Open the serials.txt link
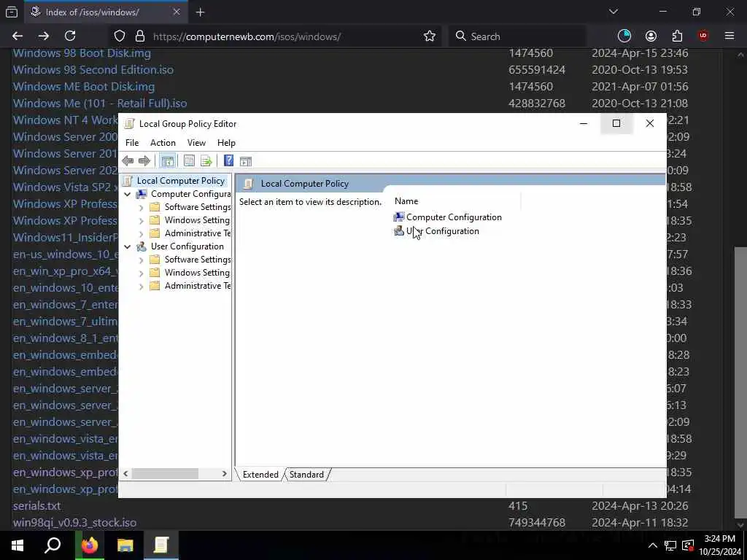The height and width of the screenshot is (560, 747). coord(36,506)
